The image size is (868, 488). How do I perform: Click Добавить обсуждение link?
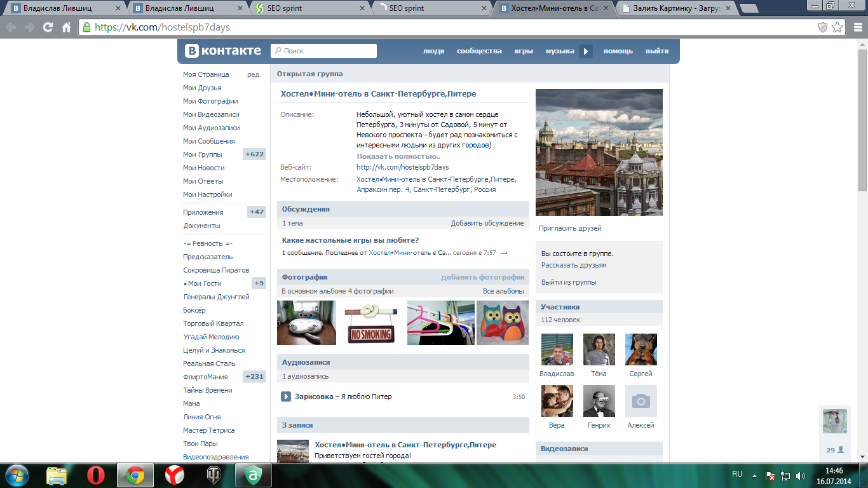click(487, 223)
